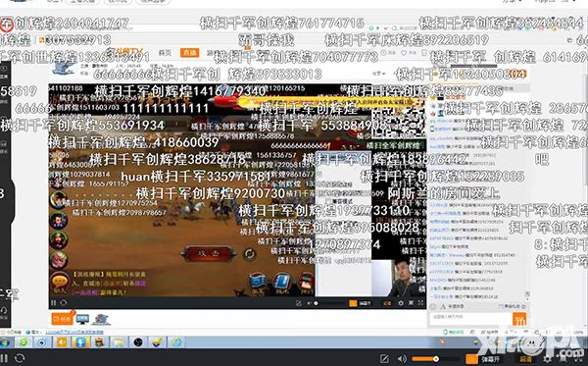Open danmaku compose icon in outer player bar
The width and height of the screenshot is (588, 366).
pos(384,359)
